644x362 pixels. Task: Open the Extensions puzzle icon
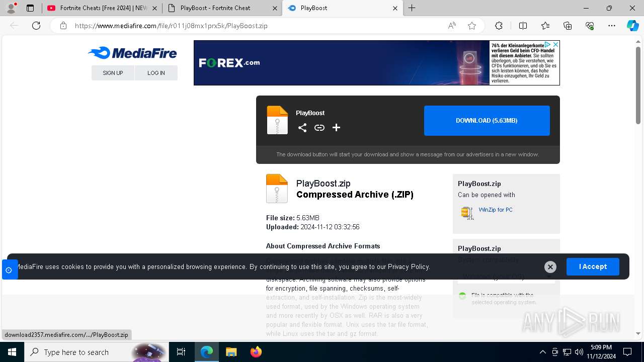499,26
